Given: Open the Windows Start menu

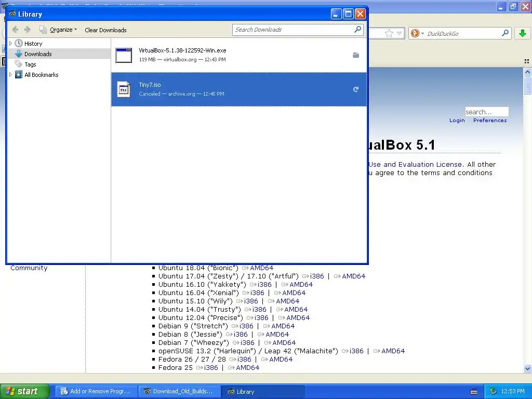Looking at the screenshot, I should 24,391.
